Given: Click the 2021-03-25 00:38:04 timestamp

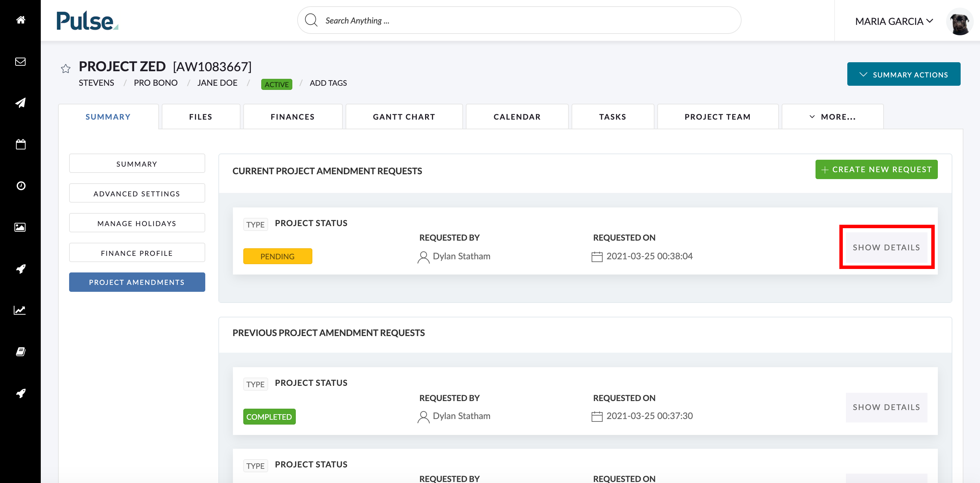Looking at the screenshot, I should 649,256.
